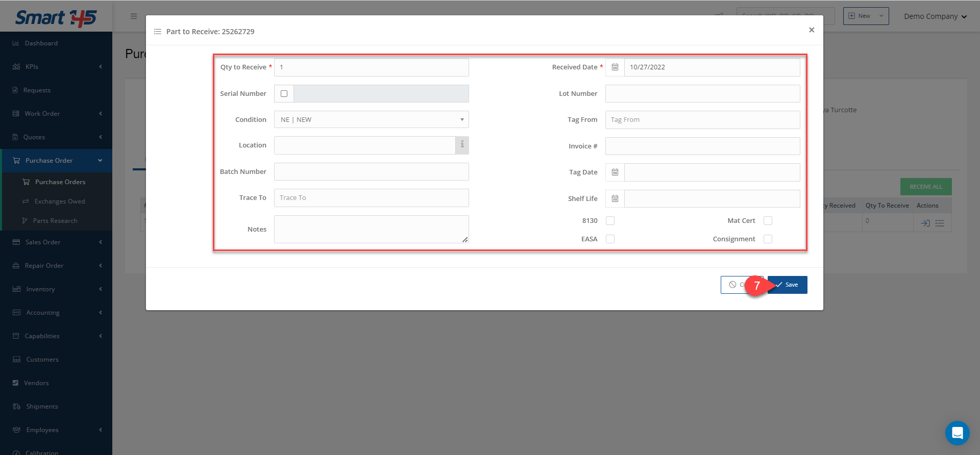Click the Batch Number field
Viewport: 980px width, 455px height.
click(x=372, y=172)
